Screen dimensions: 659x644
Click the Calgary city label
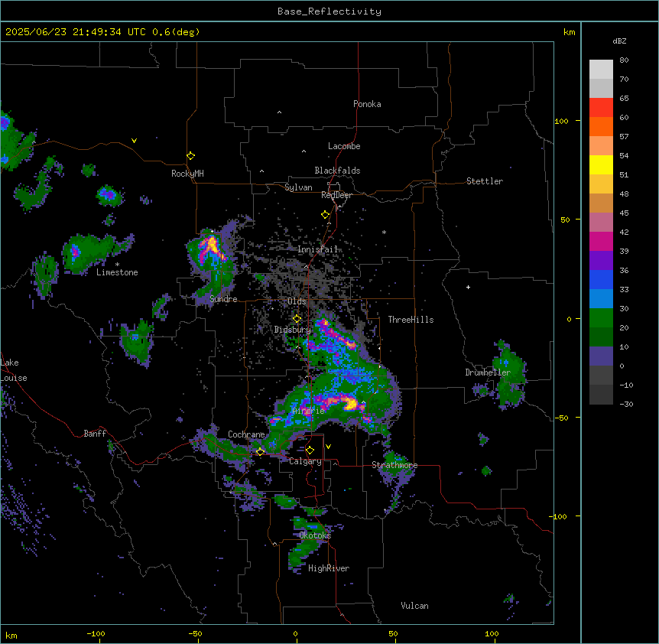pos(306,461)
